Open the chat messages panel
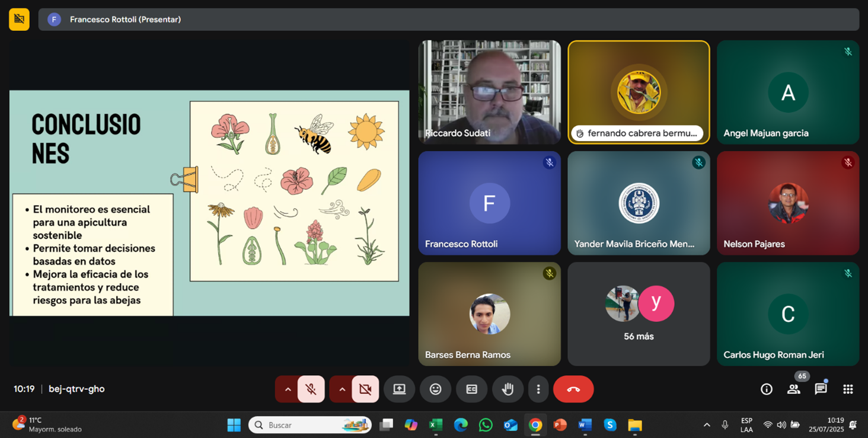The width and height of the screenshot is (868, 438). (x=821, y=389)
